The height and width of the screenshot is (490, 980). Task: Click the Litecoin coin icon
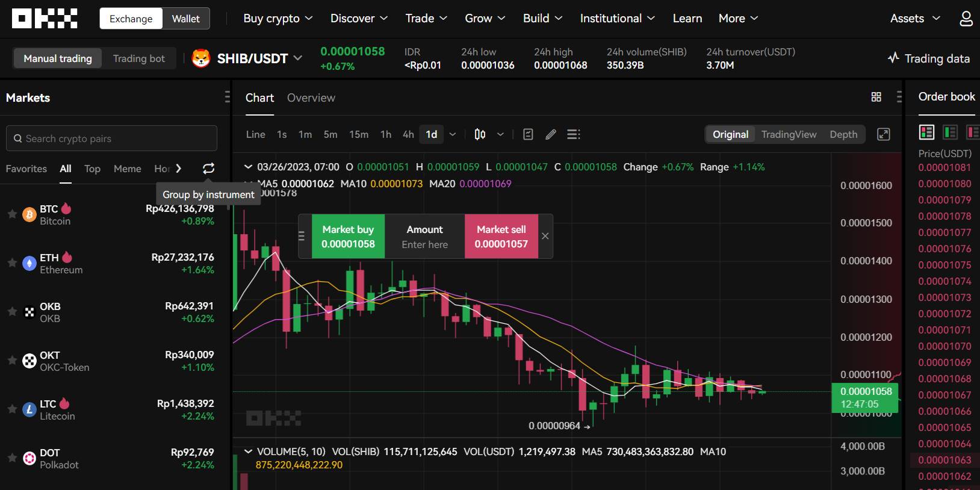(x=29, y=409)
